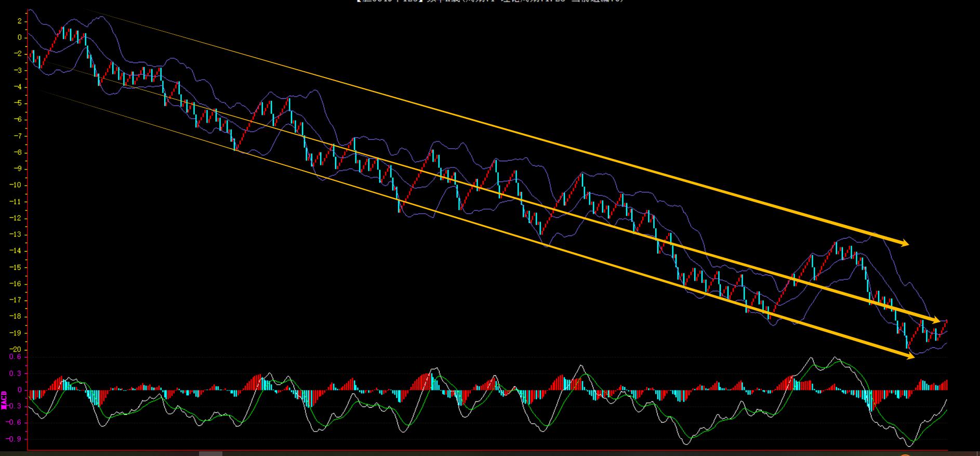Click the 0.3 label on MACD axis
The image size is (980, 456).
pos(16,373)
